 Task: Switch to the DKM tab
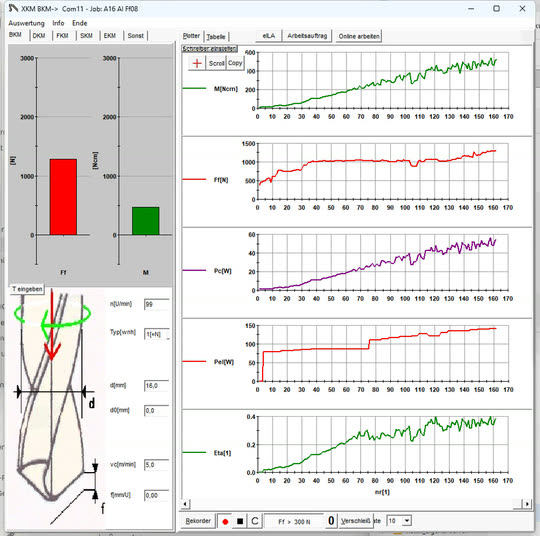pyautogui.click(x=39, y=35)
